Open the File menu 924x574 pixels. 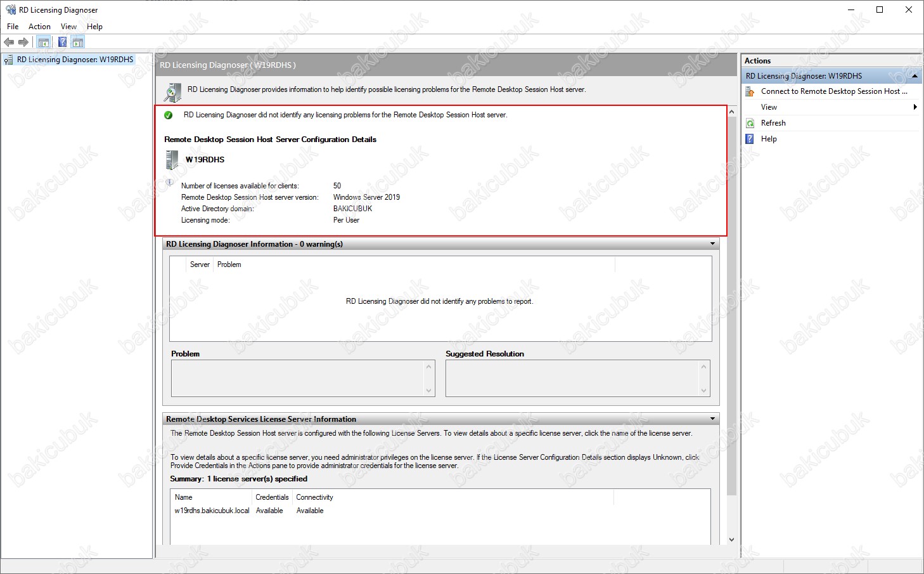(x=13, y=27)
